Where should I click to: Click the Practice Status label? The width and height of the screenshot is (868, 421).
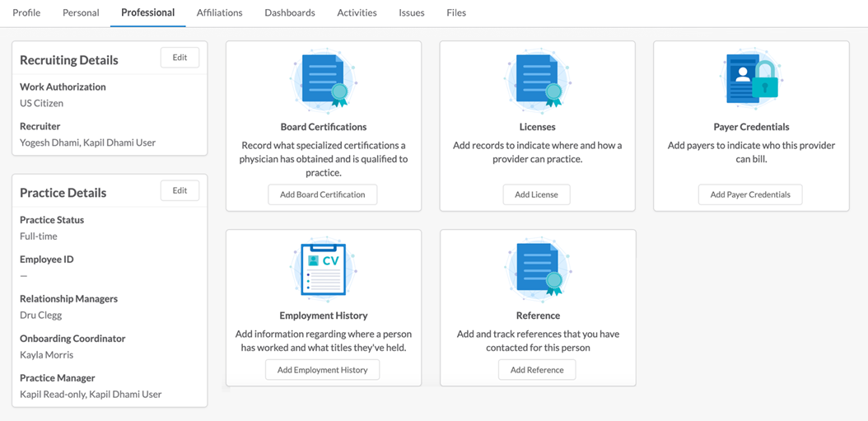tap(52, 220)
